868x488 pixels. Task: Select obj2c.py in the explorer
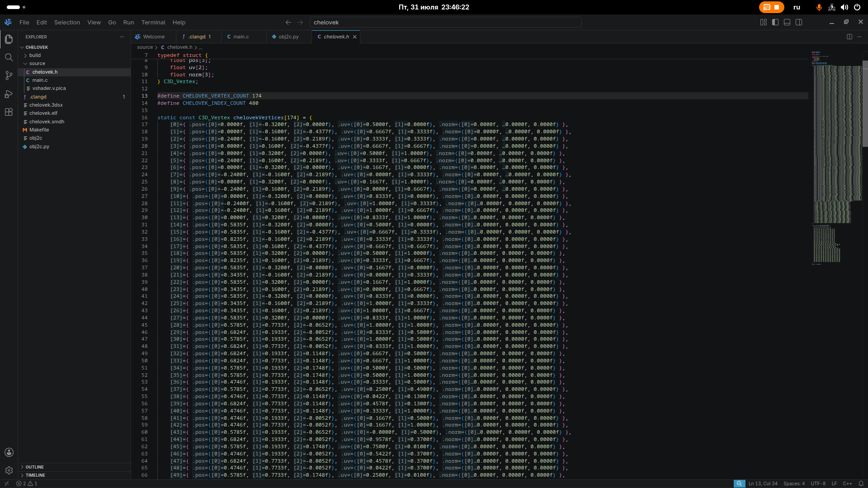pos(74,146)
